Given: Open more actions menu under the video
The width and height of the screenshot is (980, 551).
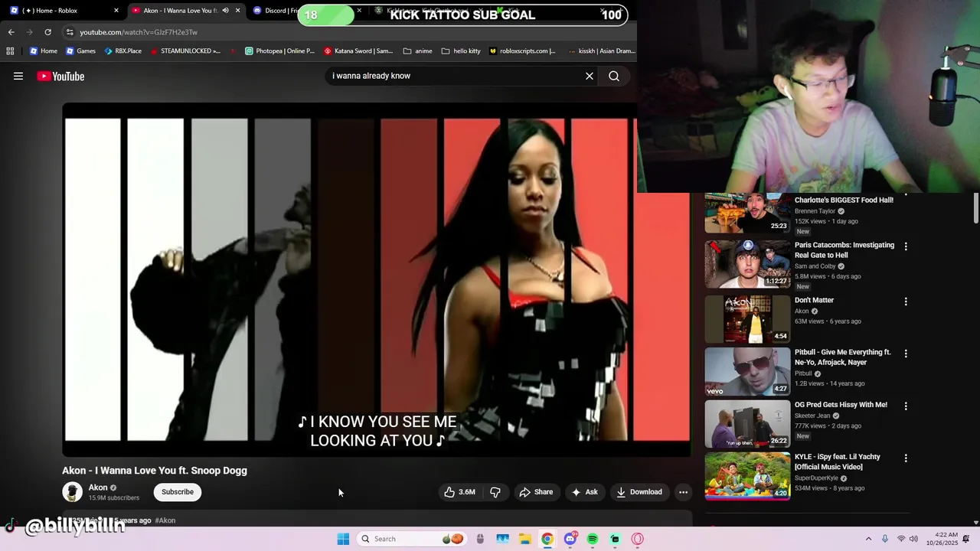Looking at the screenshot, I should [683, 492].
